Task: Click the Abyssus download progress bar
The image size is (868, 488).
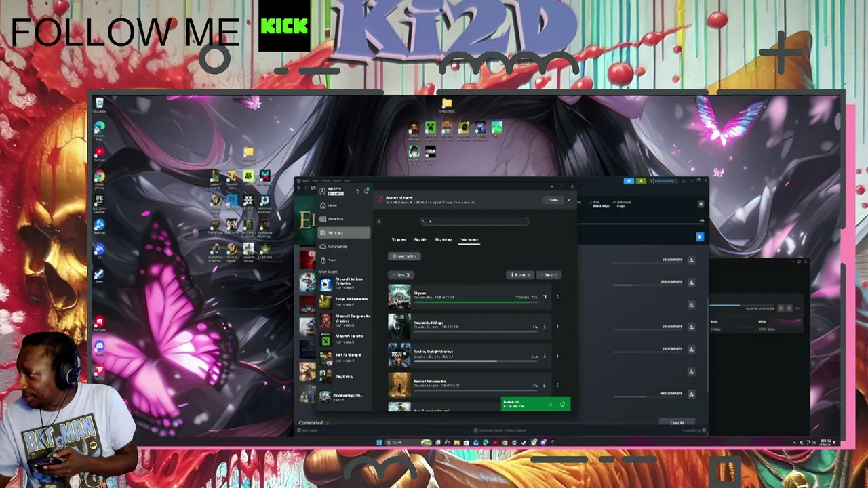Action: [475, 302]
